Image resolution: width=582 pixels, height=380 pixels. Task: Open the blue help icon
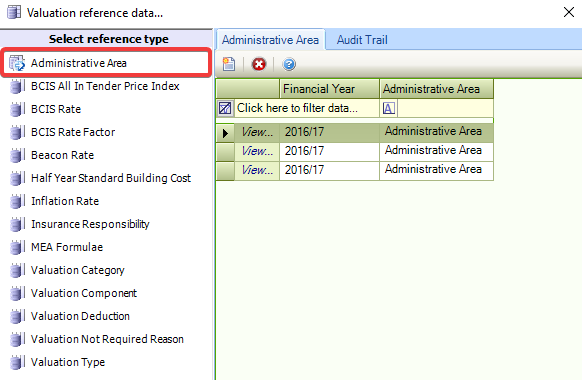(289, 64)
